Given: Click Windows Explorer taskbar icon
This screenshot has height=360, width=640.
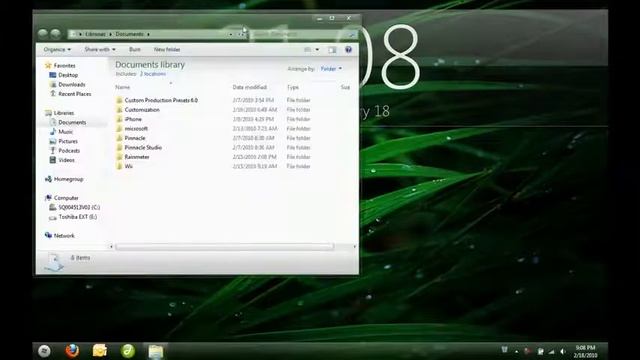Looking at the screenshot, I should 156,351.
